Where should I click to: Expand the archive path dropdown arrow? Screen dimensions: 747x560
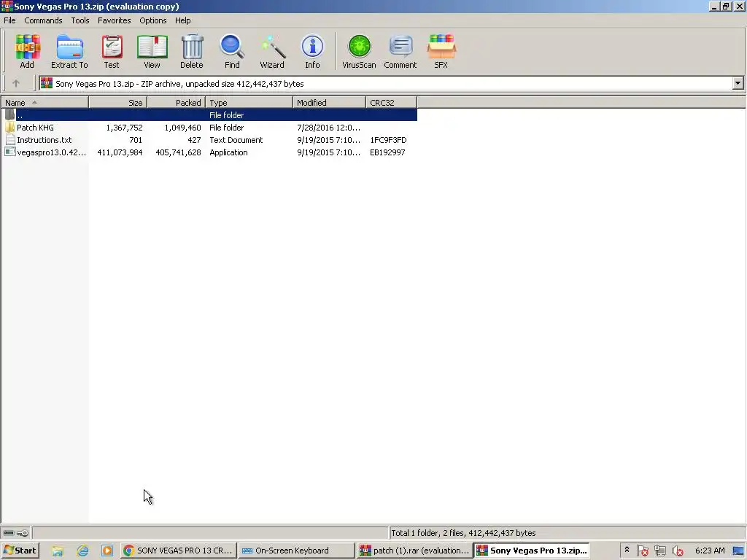pyautogui.click(x=738, y=83)
